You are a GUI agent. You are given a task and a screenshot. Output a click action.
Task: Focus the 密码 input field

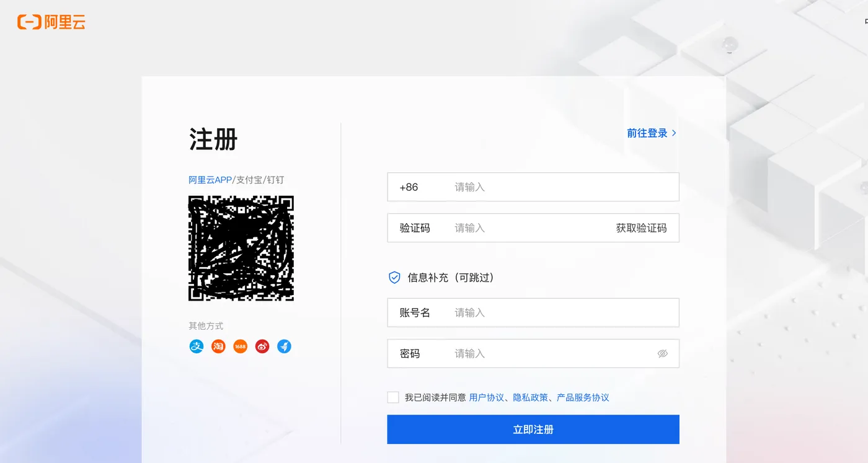[533, 353]
